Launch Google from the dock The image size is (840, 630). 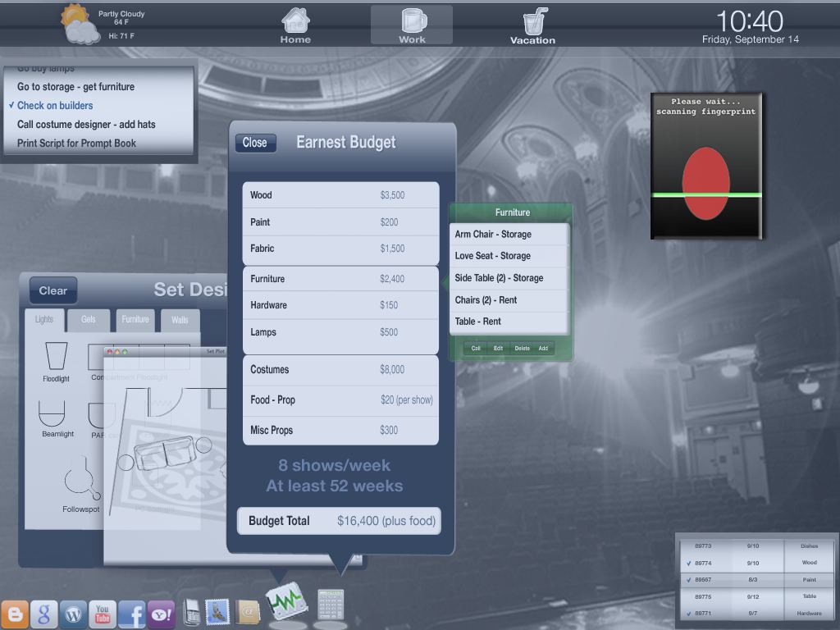click(x=44, y=614)
